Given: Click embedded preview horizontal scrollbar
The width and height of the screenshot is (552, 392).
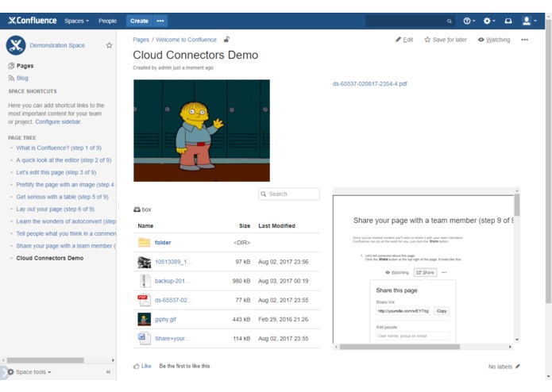Looking at the screenshot, I should [x=400, y=347].
